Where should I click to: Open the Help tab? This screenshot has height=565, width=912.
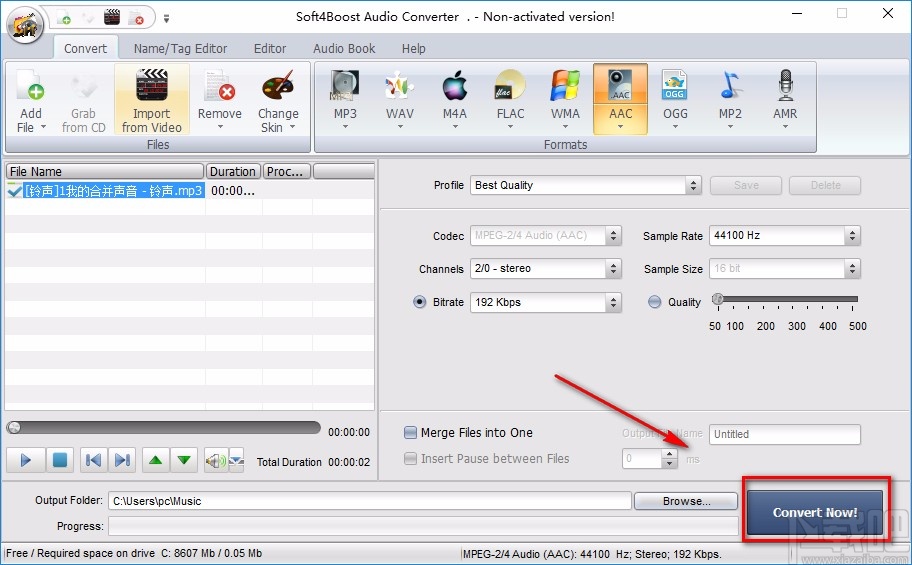pos(414,48)
